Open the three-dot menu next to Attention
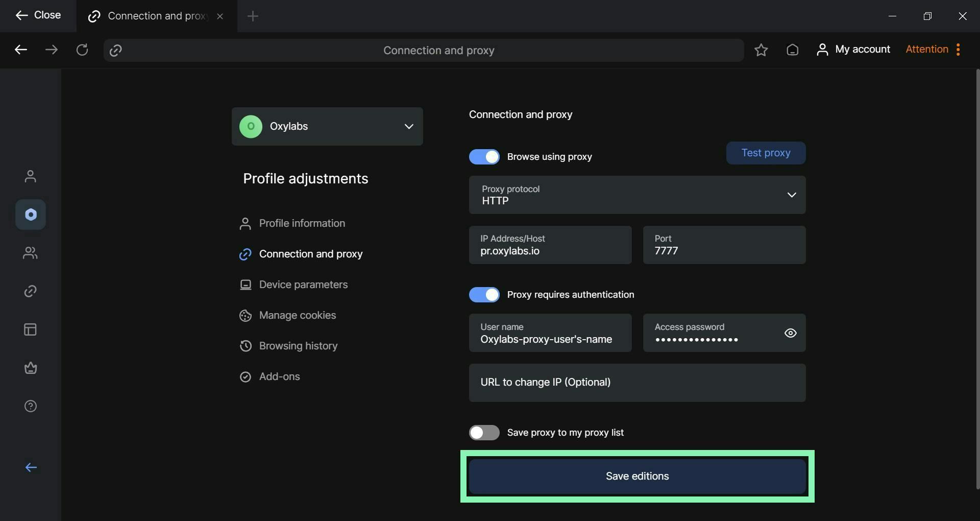The height and width of the screenshot is (521, 980). 958,49
